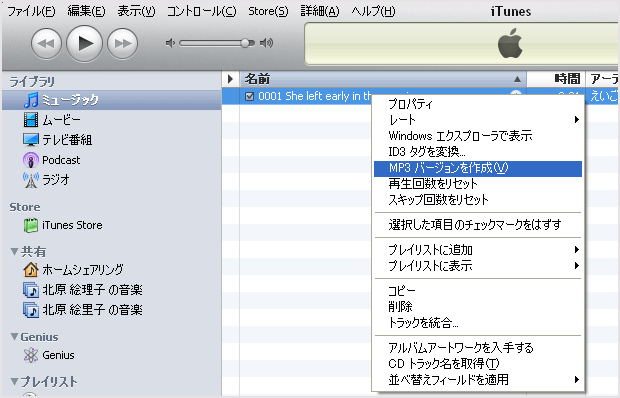The image size is (620, 398).
Task: Start playback with the Play button
Action: tap(85, 43)
